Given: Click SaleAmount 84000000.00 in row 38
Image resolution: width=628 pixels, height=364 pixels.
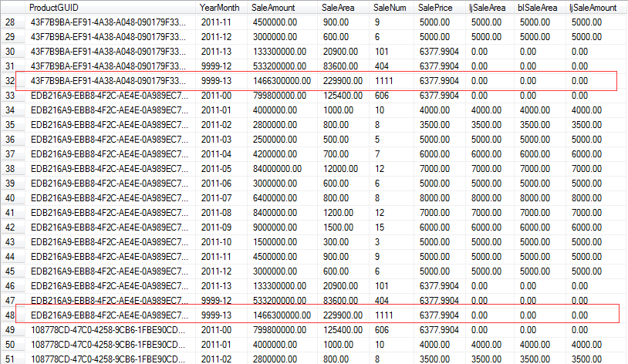Looking at the screenshot, I should click(277, 169).
